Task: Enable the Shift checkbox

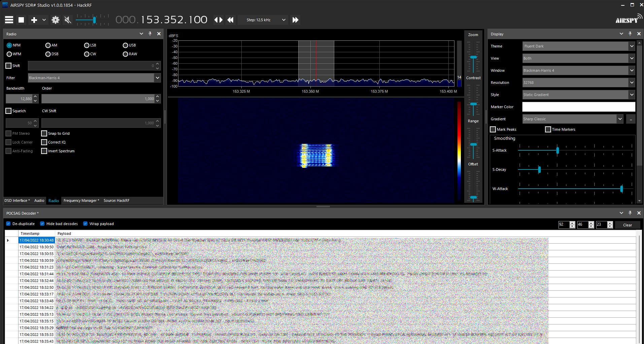Action: (8, 66)
